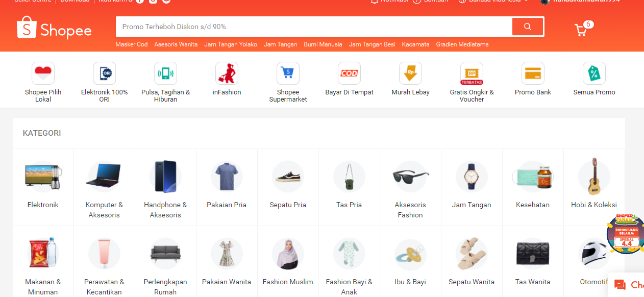
Task: Open the Fashion Bayi & Anak category
Action: [x=350, y=262]
